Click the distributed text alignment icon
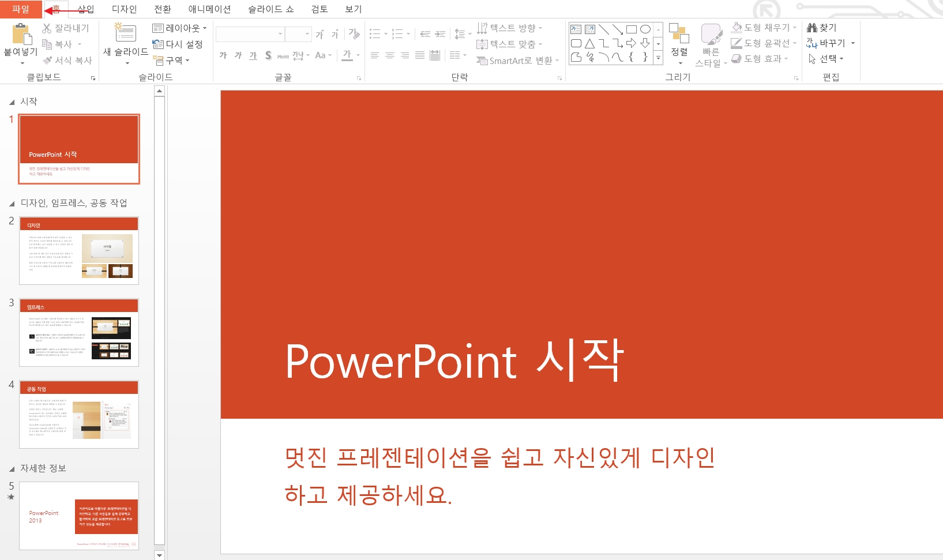Viewport: 943px width, 560px height. pos(435,55)
